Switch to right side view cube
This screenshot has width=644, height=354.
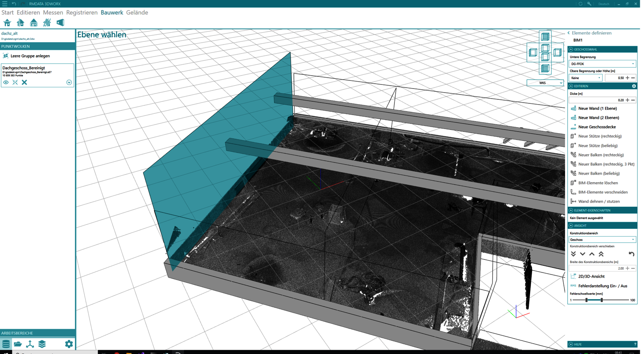557,52
